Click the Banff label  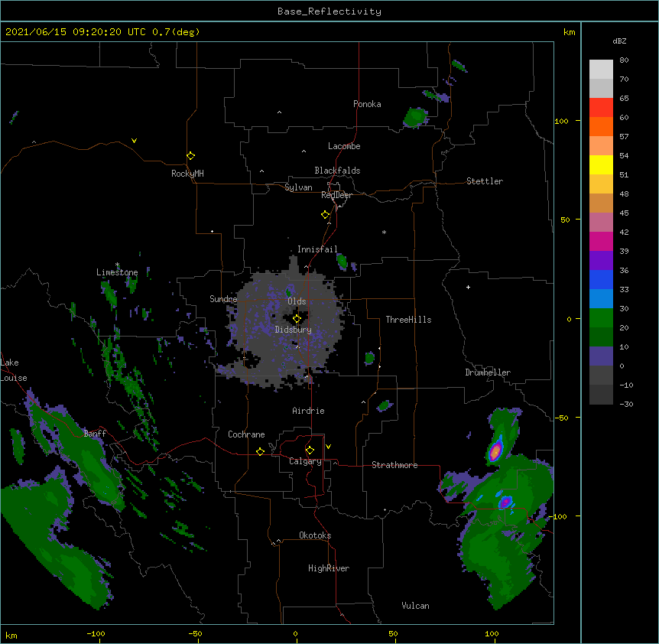click(95, 434)
